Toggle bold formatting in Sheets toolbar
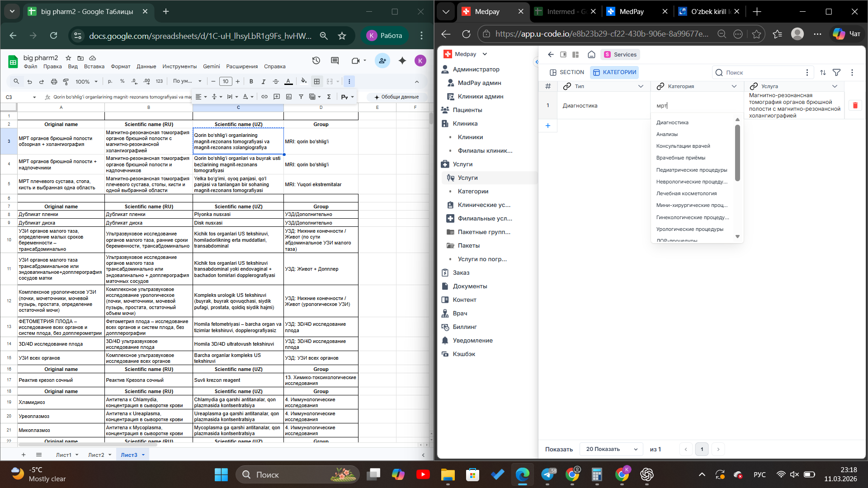This screenshot has width=868, height=488. click(251, 81)
